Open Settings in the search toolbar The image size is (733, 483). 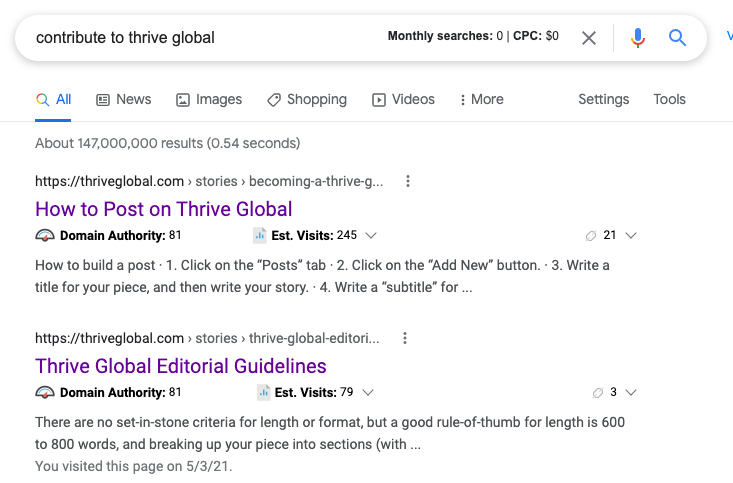click(604, 100)
